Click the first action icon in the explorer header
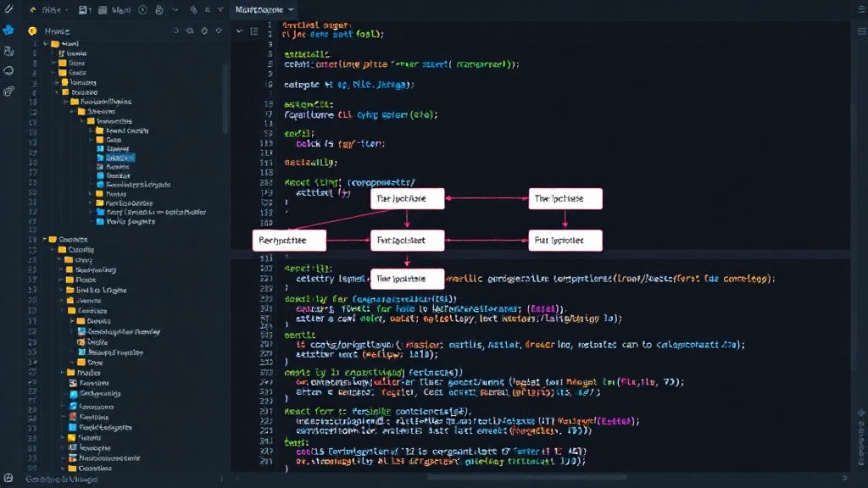 click(175, 31)
